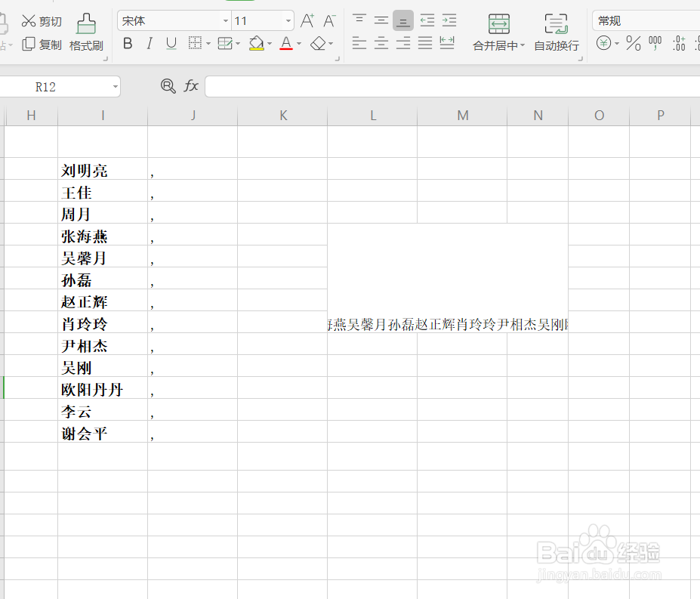Activate the Format Painter (格式刷)

(x=86, y=32)
